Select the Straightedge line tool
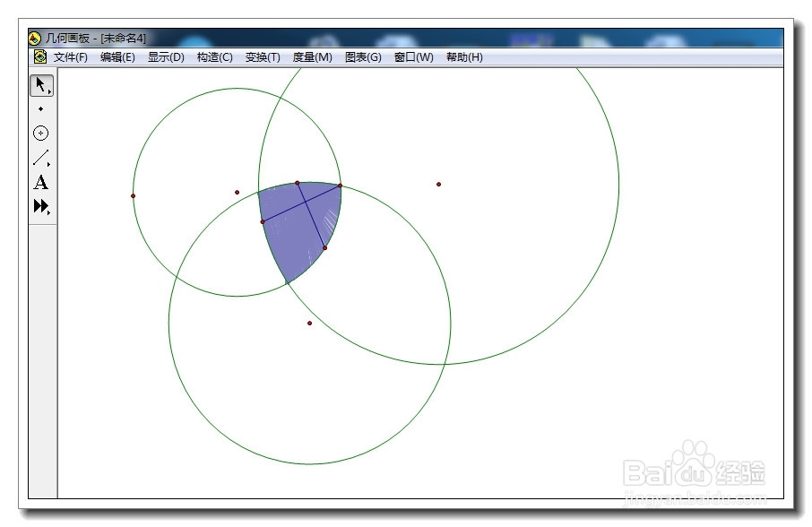The height and width of the screenshot is (527, 812). (x=41, y=158)
